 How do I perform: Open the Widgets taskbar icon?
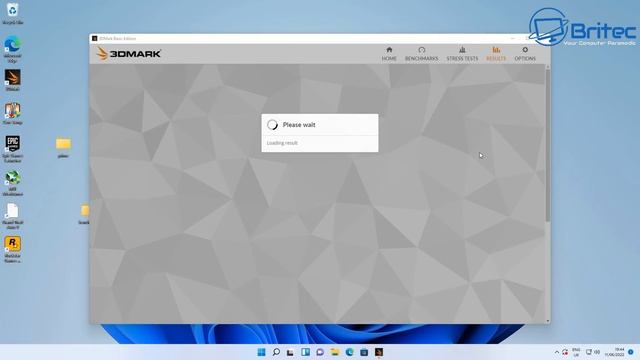305,352
